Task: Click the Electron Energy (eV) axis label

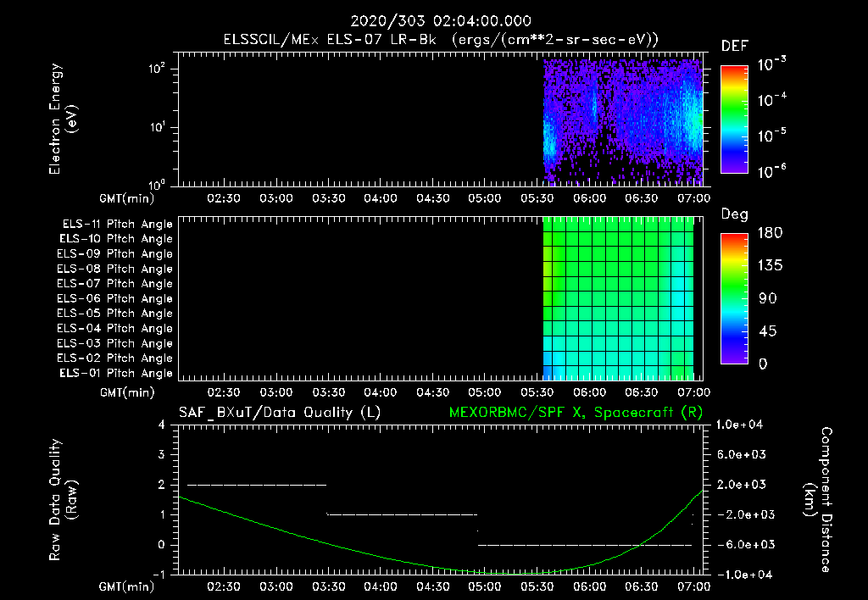Action: [x=63, y=119]
